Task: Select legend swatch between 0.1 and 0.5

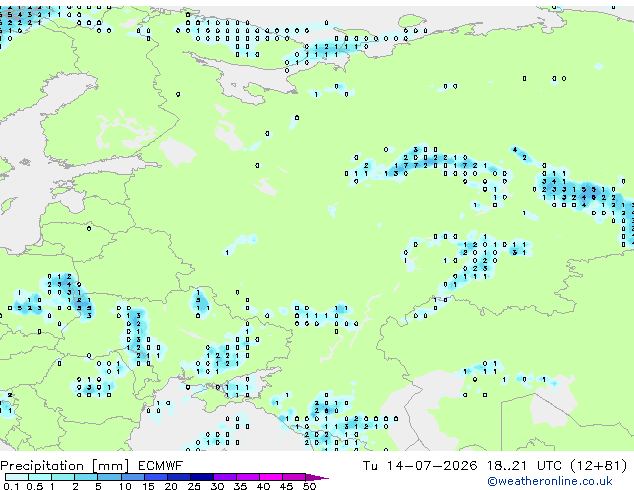Action: click(x=17, y=477)
